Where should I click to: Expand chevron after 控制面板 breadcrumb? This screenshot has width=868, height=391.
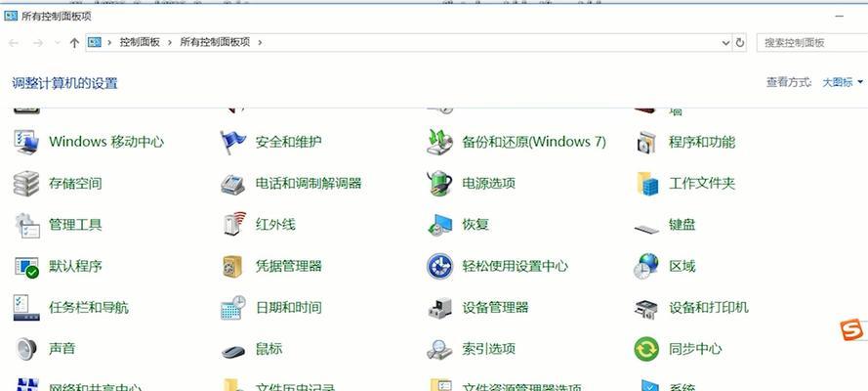pyautogui.click(x=169, y=42)
